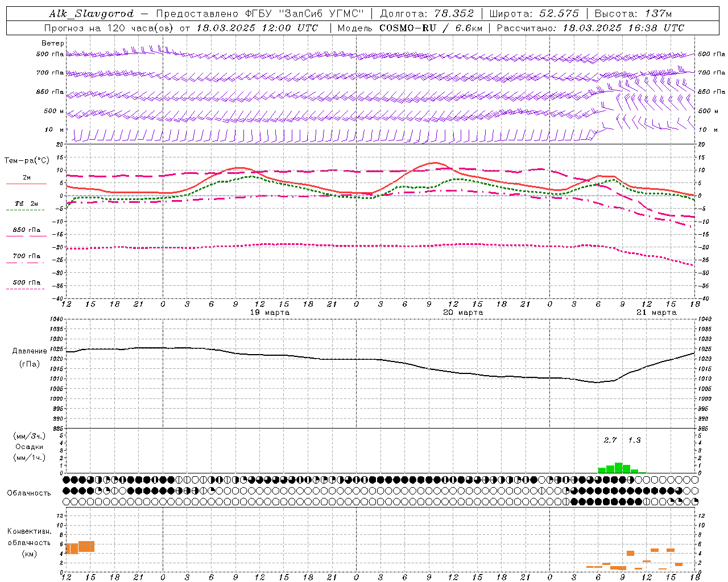
Task: Click the Конвективн. convective label
Action: pos(29,531)
